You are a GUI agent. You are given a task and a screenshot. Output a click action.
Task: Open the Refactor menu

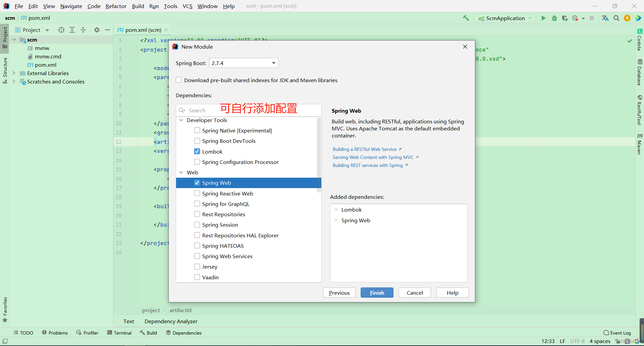pyautogui.click(x=116, y=6)
